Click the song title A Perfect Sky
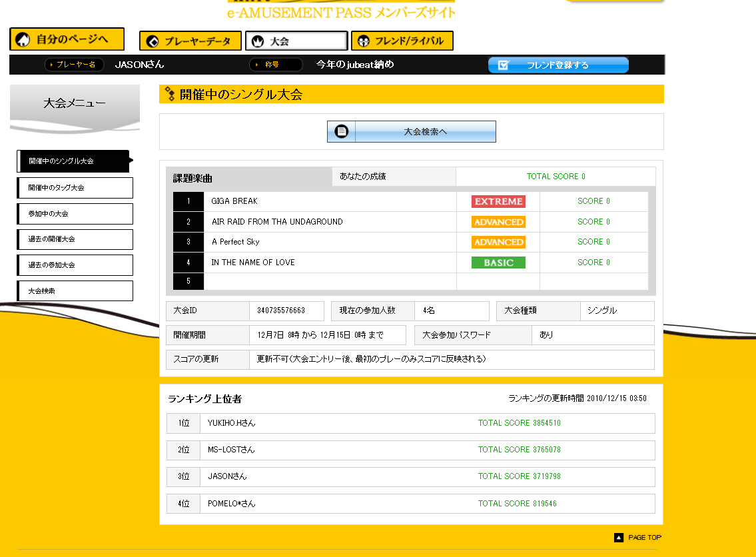 click(236, 242)
